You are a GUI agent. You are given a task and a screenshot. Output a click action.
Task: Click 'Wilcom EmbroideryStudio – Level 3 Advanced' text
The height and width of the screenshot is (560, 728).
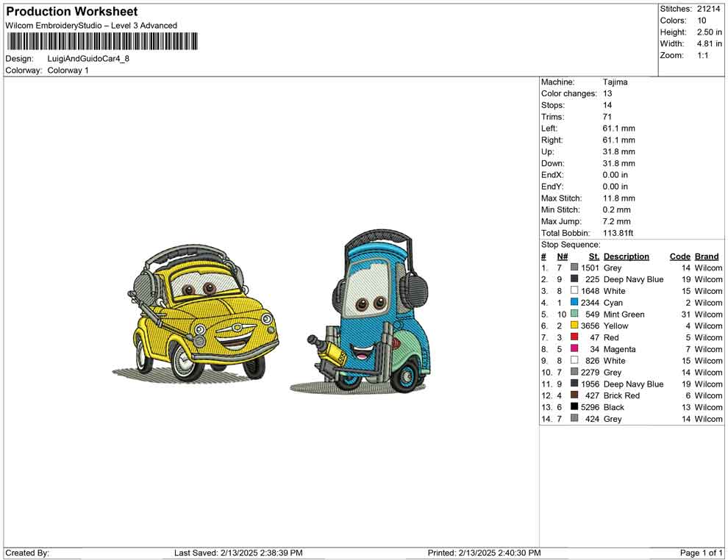(91, 26)
